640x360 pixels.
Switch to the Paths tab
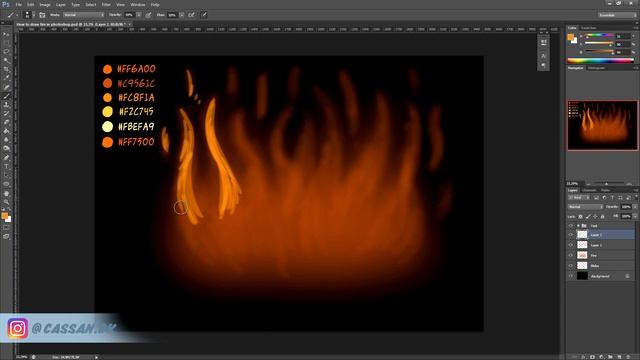(606, 190)
